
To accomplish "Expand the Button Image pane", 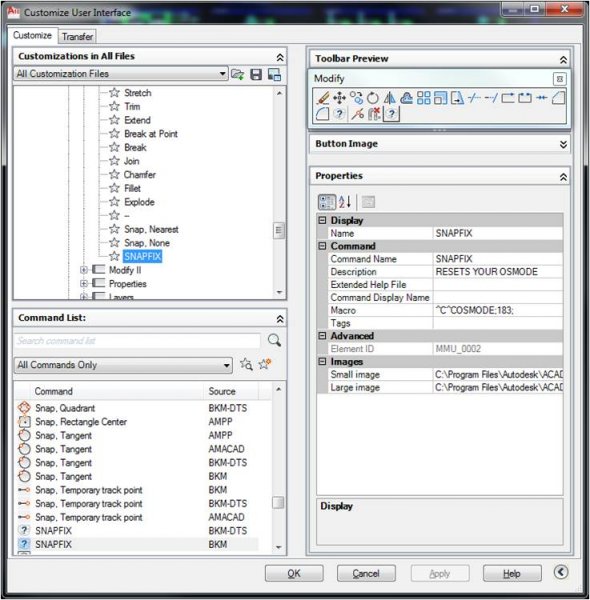I will (563, 144).
